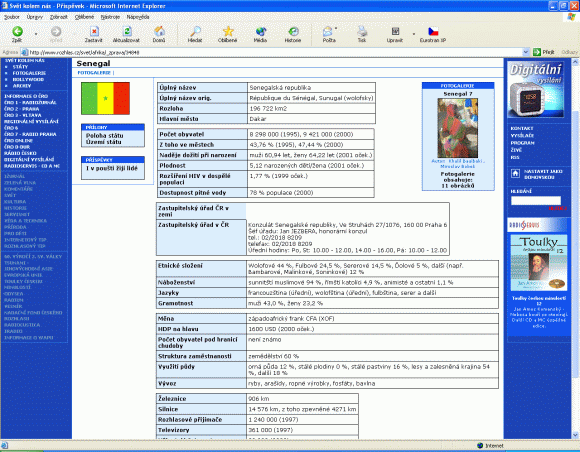Click the page icon in the address bar
The height and width of the screenshot is (452, 580).
tap(24, 52)
